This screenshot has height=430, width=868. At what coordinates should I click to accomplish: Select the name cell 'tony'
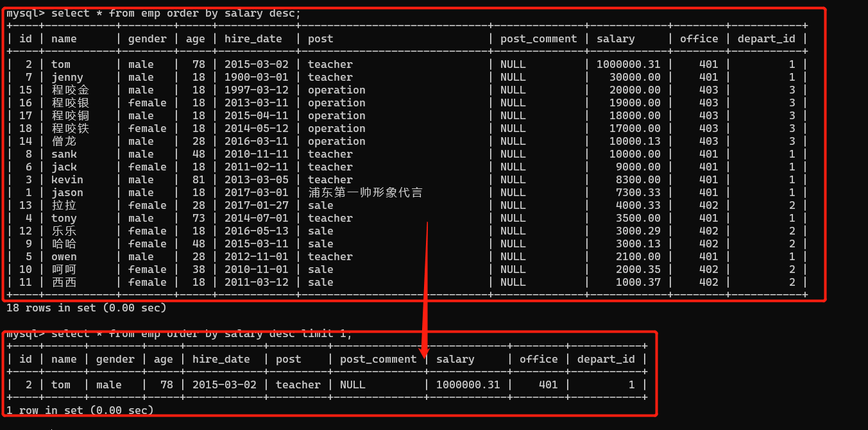[x=64, y=218]
